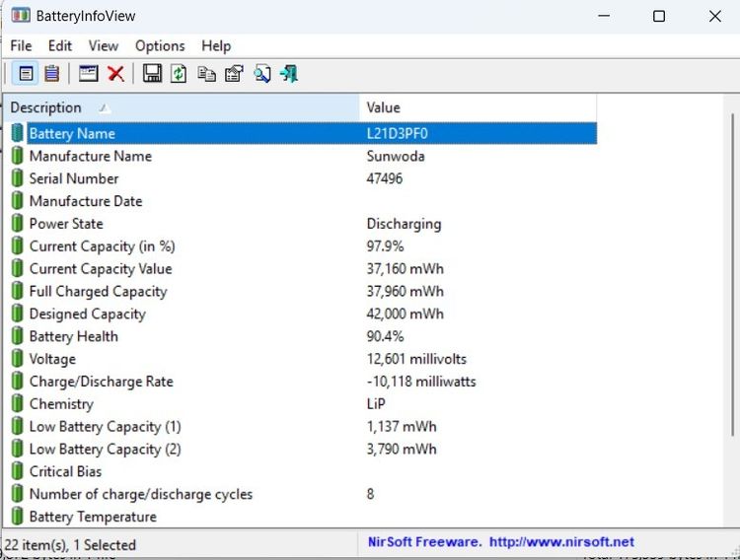
Task: Refresh the battery data using the green refresh icon
Action: click(179, 74)
